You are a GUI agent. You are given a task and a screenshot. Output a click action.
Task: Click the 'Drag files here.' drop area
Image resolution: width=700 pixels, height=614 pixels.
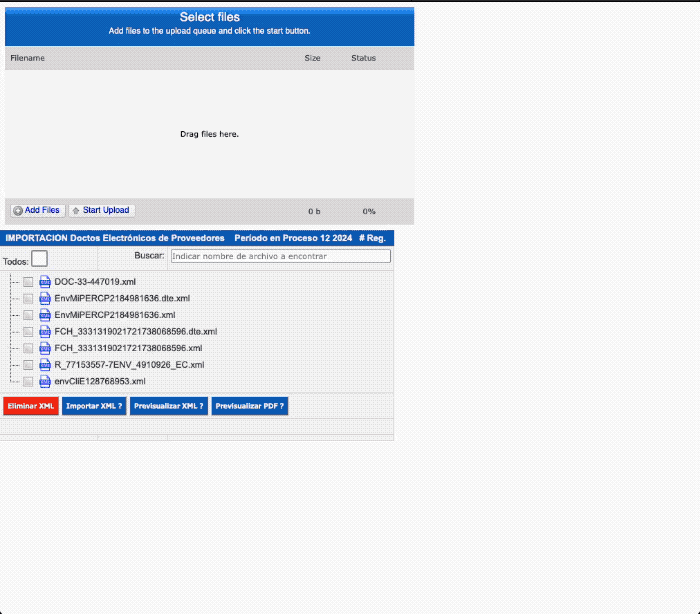209,134
